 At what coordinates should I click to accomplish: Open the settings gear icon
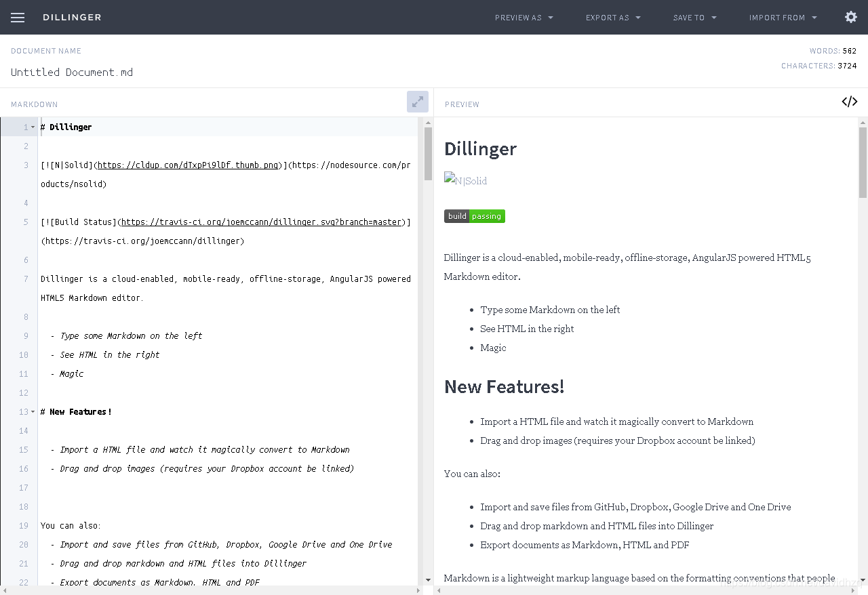tap(851, 17)
